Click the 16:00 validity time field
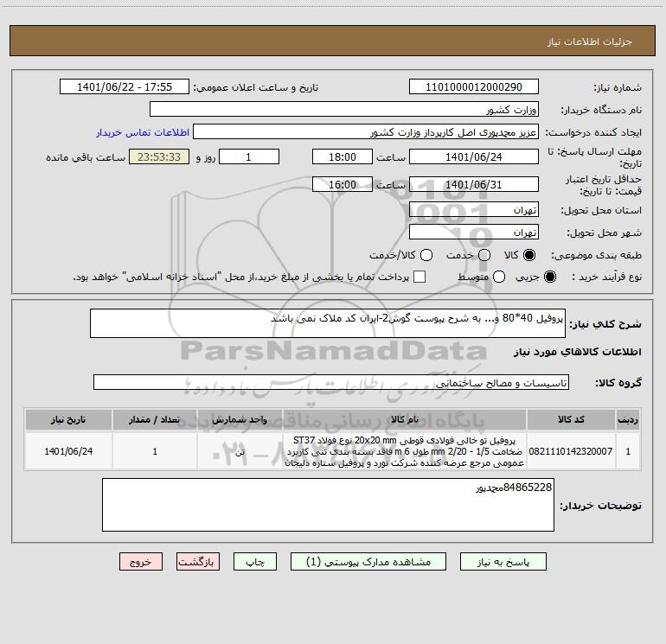 tap(343, 184)
